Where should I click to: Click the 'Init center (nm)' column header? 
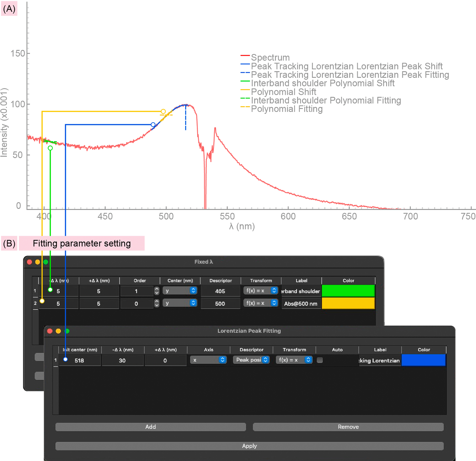(80, 350)
